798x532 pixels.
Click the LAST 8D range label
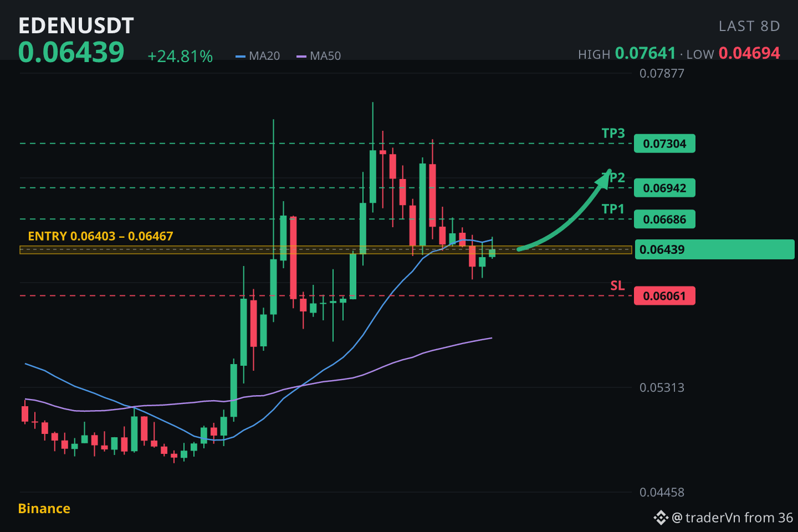749,26
